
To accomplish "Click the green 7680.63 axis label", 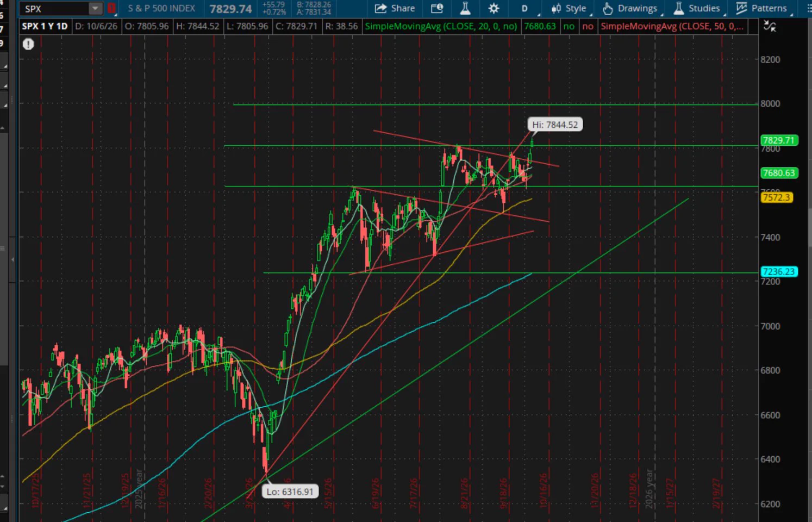I will [778, 173].
